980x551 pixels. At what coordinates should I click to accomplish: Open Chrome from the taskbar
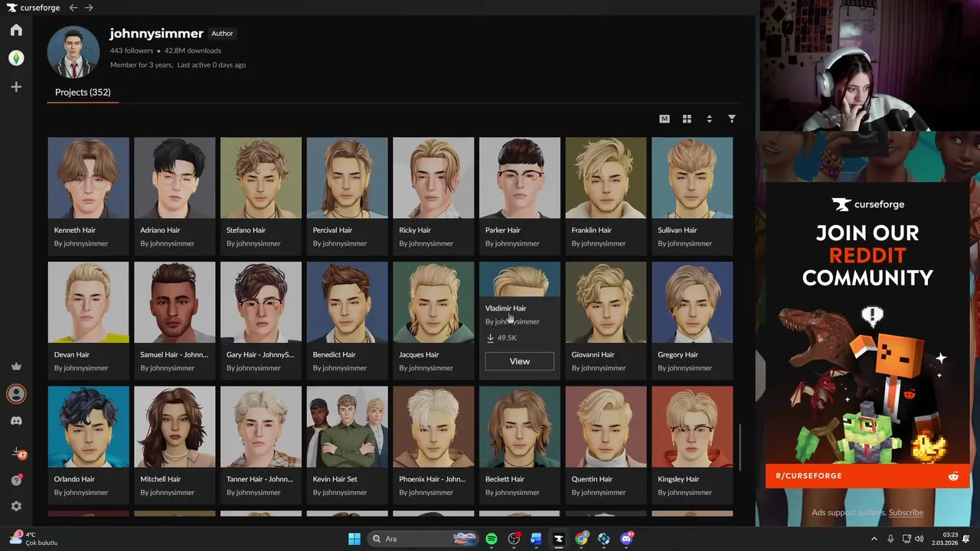[x=582, y=539]
